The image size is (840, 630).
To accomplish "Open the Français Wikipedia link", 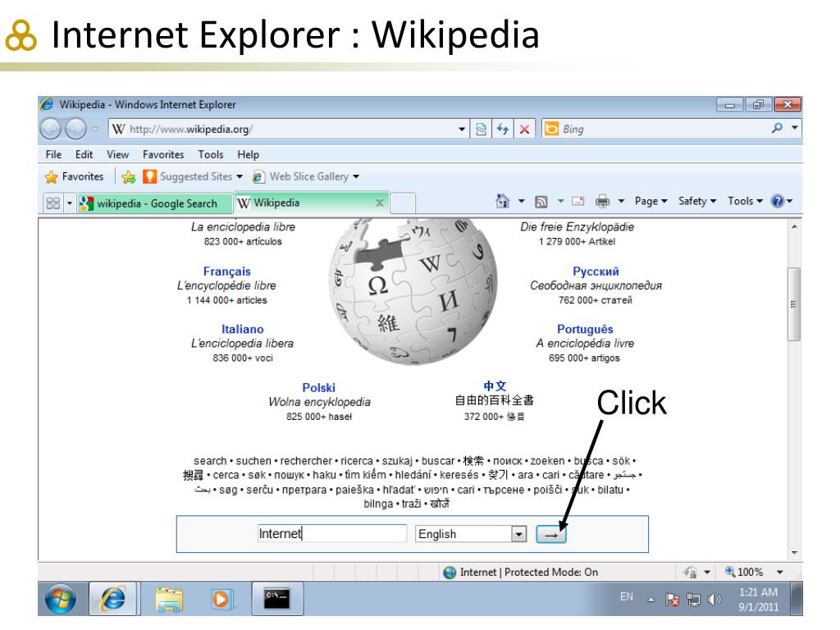I will point(226,272).
